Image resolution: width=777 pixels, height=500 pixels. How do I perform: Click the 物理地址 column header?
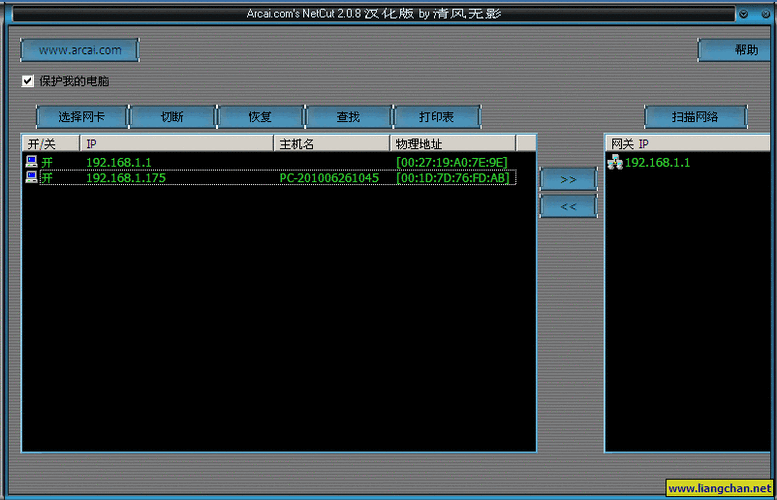(x=452, y=144)
